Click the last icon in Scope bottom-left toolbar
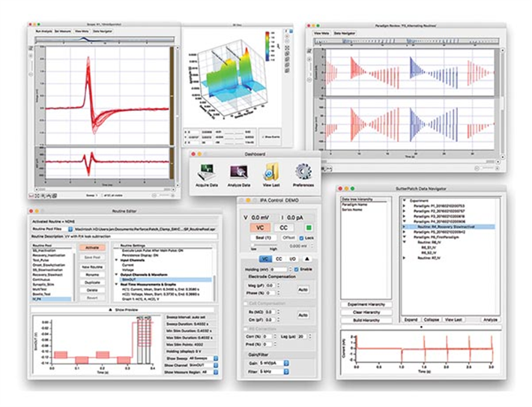Image resolution: width=532 pixels, height=407 pixels. 54,196
